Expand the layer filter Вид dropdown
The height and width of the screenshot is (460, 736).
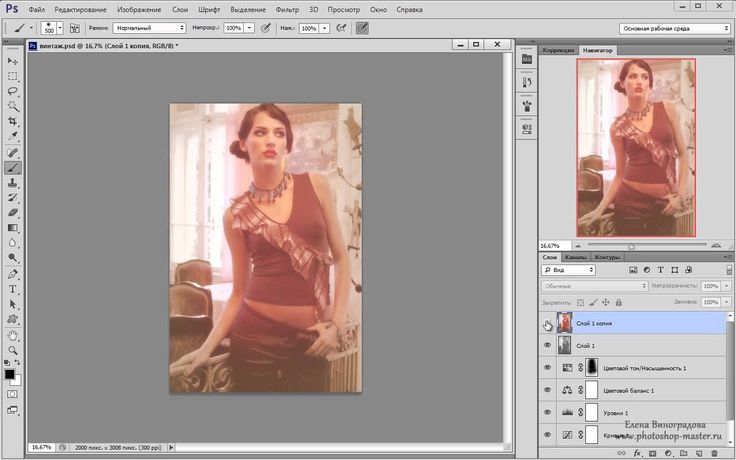[x=568, y=270]
